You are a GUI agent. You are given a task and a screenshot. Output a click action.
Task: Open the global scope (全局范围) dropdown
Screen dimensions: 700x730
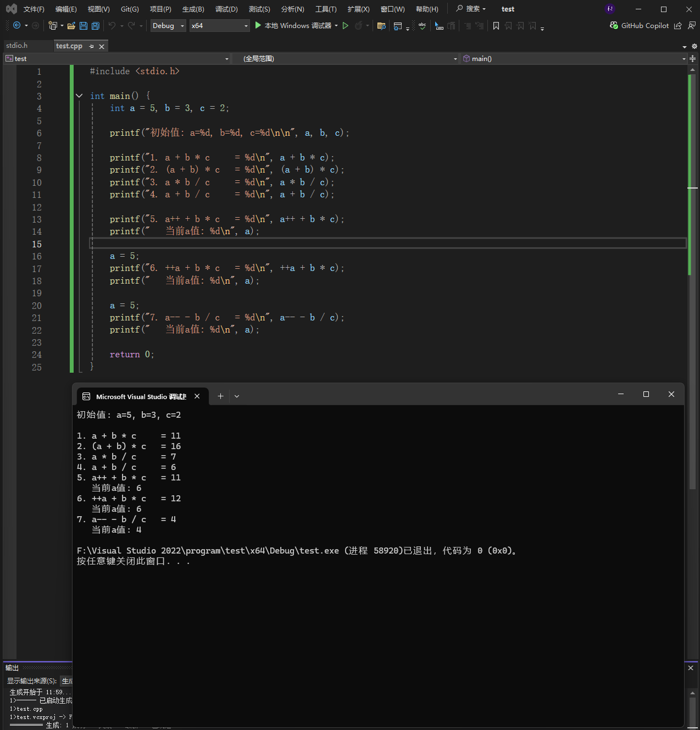click(345, 58)
